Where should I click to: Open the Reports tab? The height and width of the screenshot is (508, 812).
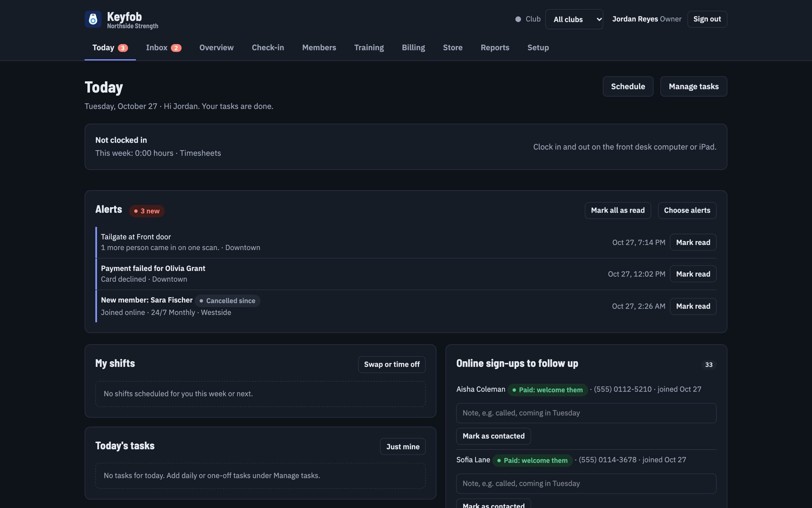[495, 47]
